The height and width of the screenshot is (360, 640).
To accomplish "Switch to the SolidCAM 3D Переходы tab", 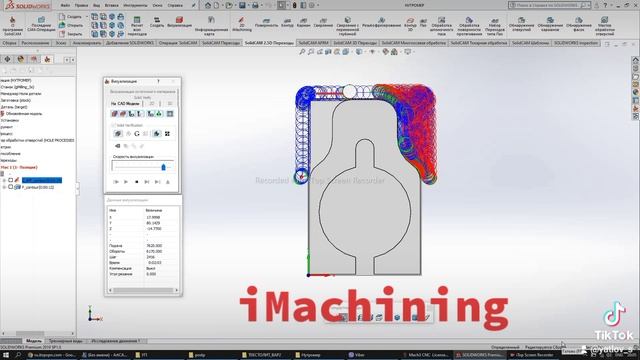I will coord(355,43).
